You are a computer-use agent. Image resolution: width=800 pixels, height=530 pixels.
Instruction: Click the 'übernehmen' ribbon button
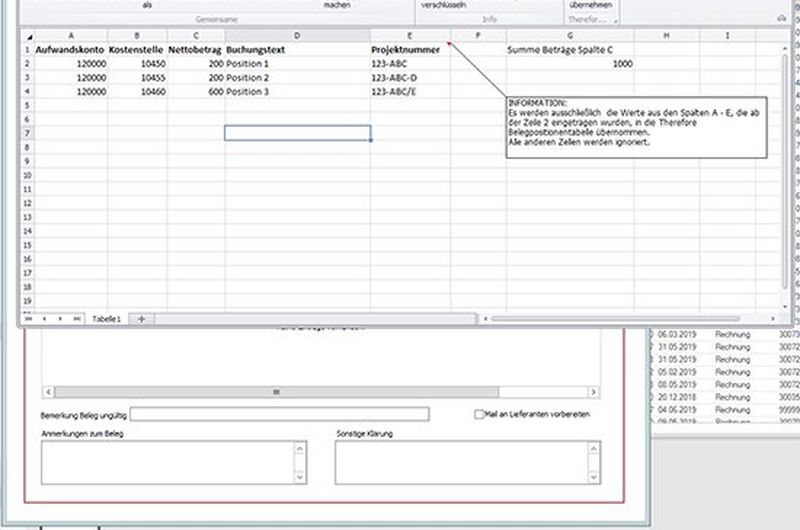(591, 5)
